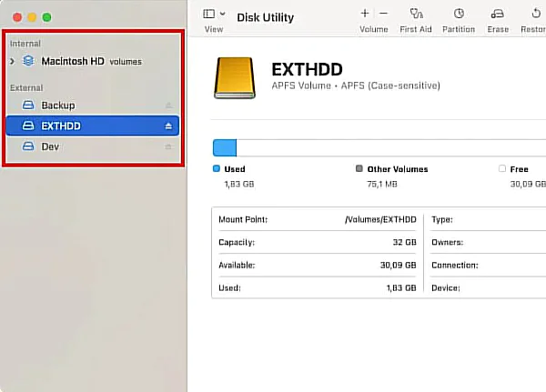
Task: Click the EXTHDD title heading
Action: [x=308, y=69]
